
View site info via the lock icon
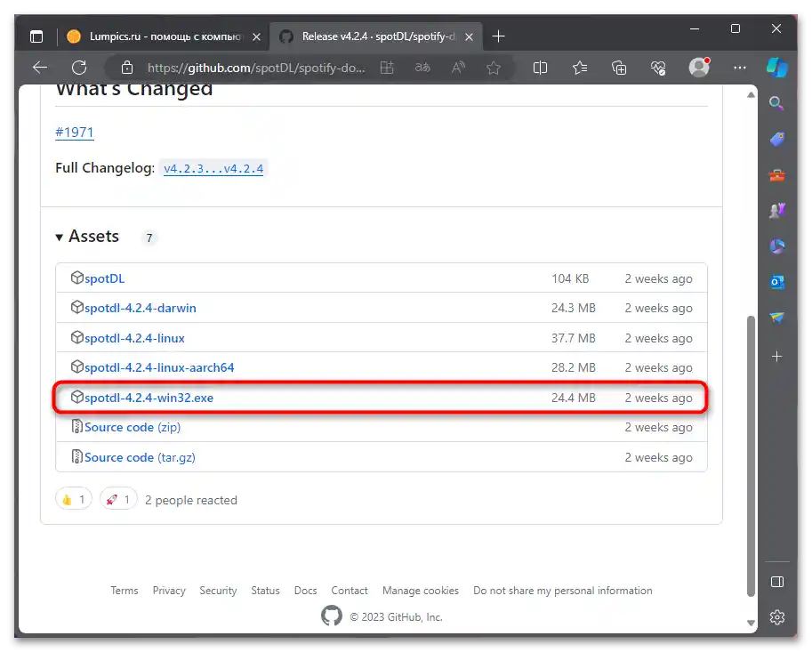pyautogui.click(x=127, y=68)
